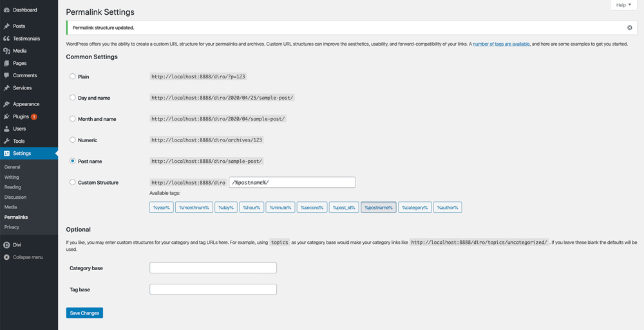
Task: Insert the %minute% tag button
Action: (x=280, y=207)
